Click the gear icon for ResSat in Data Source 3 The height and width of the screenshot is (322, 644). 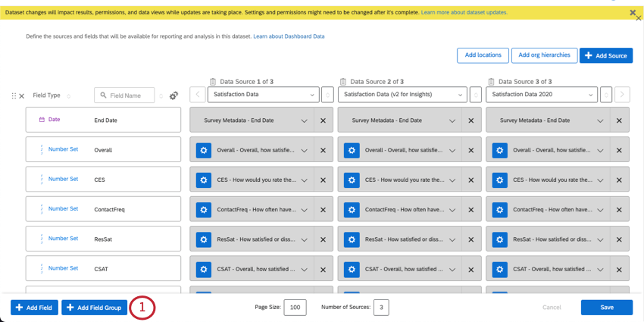click(x=499, y=239)
